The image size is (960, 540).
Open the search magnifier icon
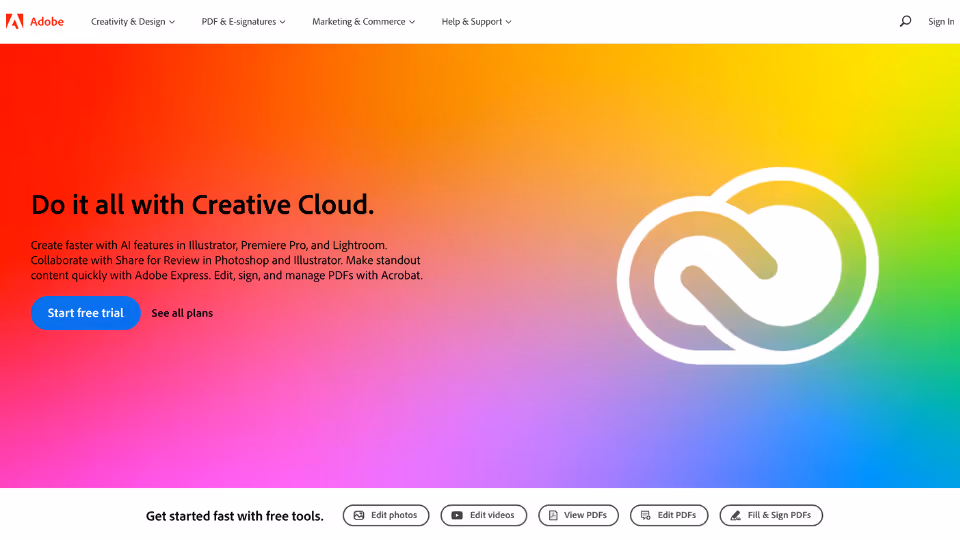click(x=905, y=21)
